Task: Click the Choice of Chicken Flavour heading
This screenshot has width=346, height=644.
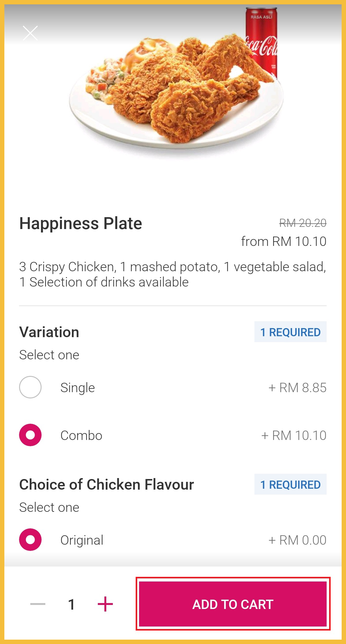Action: coord(107,485)
